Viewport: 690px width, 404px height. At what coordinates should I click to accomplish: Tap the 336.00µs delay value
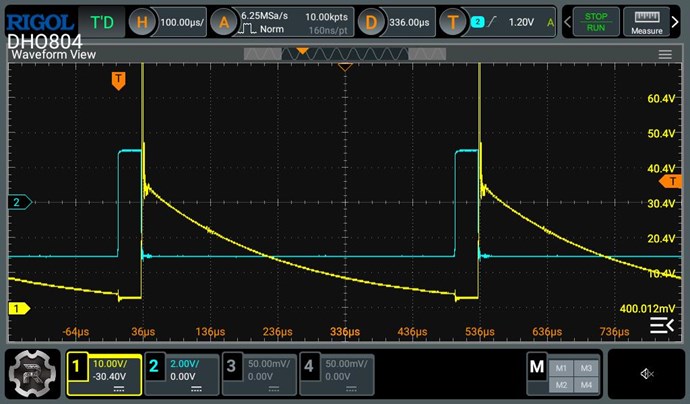(409, 22)
